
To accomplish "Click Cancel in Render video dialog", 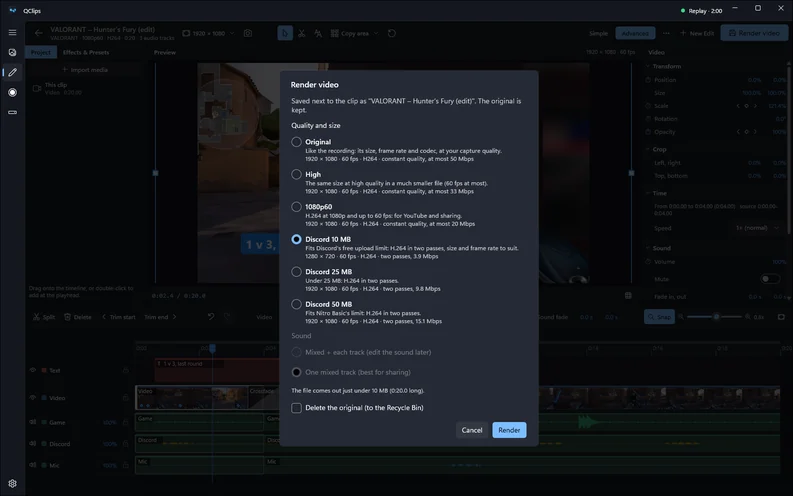I will click(x=472, y=430).
